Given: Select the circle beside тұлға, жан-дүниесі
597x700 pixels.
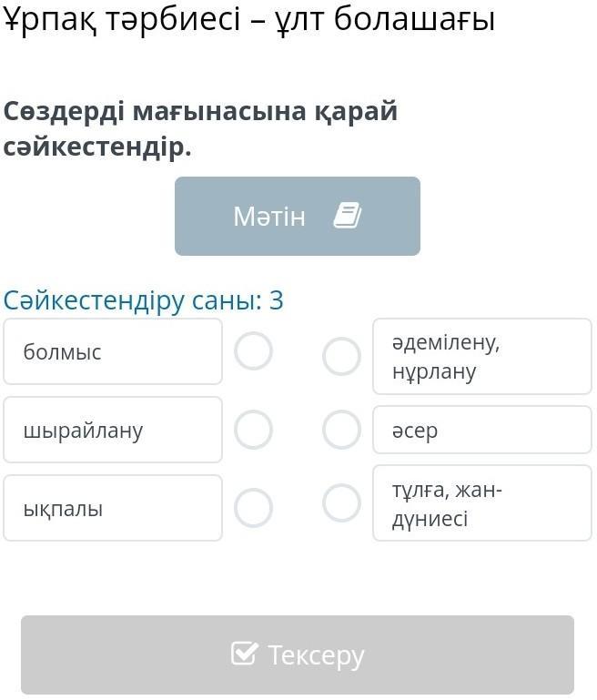Looking at the screenshot, I should (341, 502).
